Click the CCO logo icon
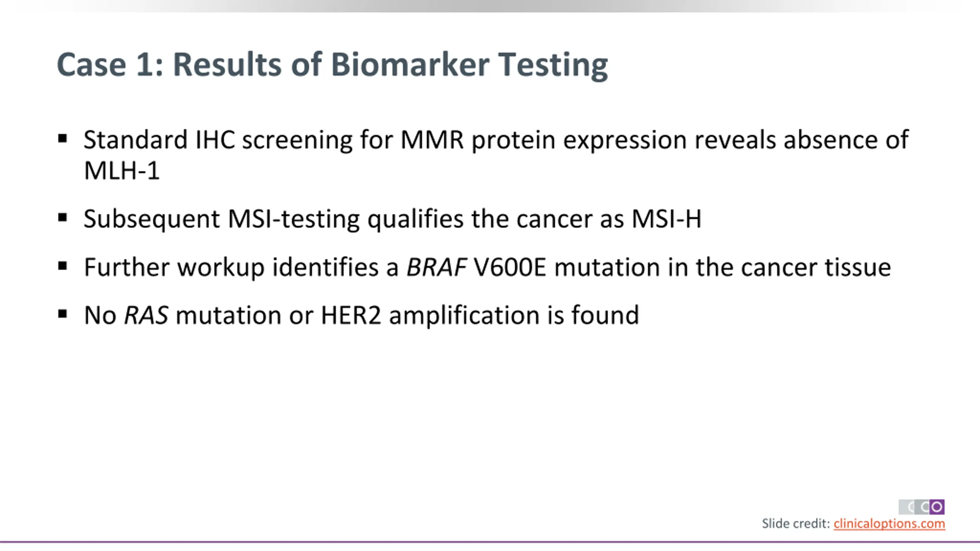980x551 pixels. (921, 507)
